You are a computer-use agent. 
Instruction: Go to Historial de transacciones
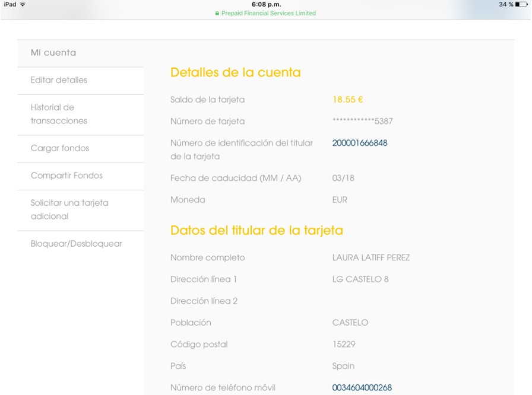coord(59,114)
